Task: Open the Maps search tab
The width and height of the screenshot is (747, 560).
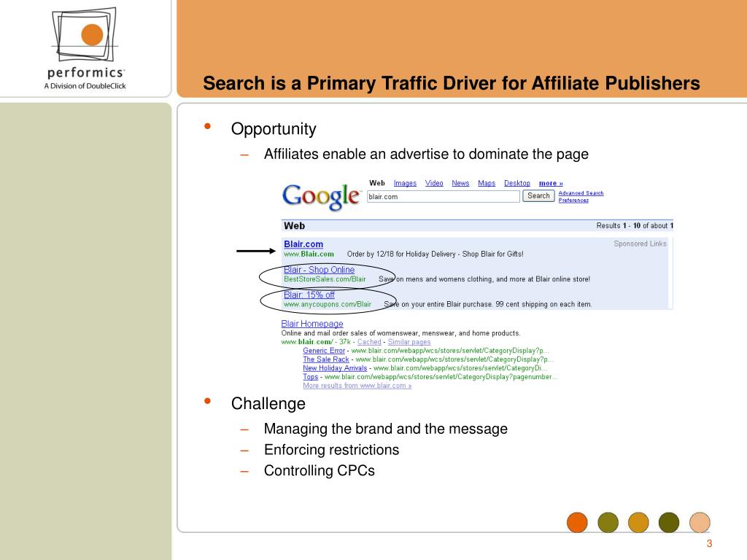Action: coord(487,183)
